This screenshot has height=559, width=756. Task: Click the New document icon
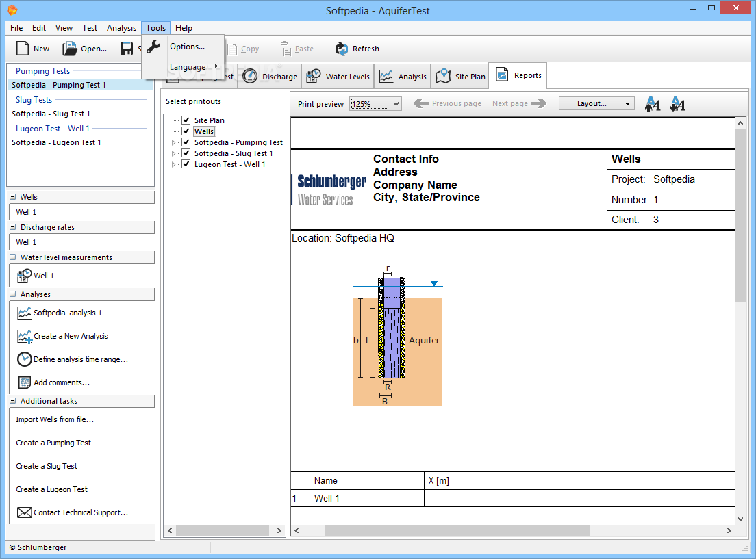[23, 48]
